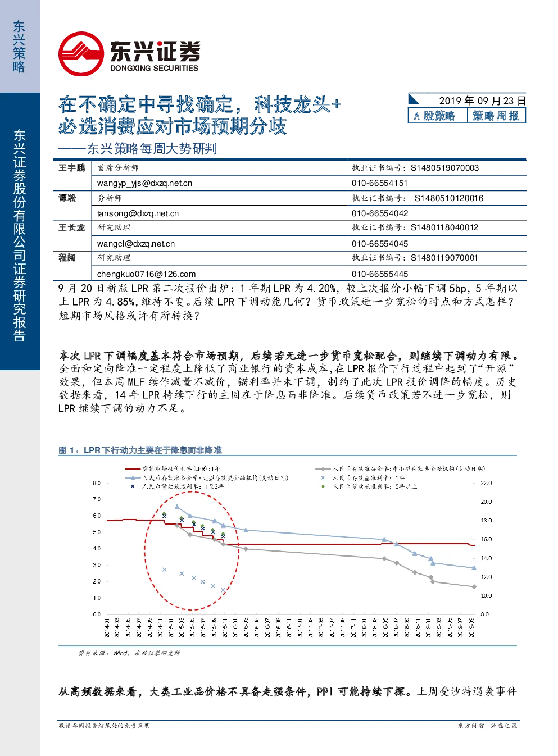Click the sidebar label '东兴策略' at the top

tap(19, 47)
